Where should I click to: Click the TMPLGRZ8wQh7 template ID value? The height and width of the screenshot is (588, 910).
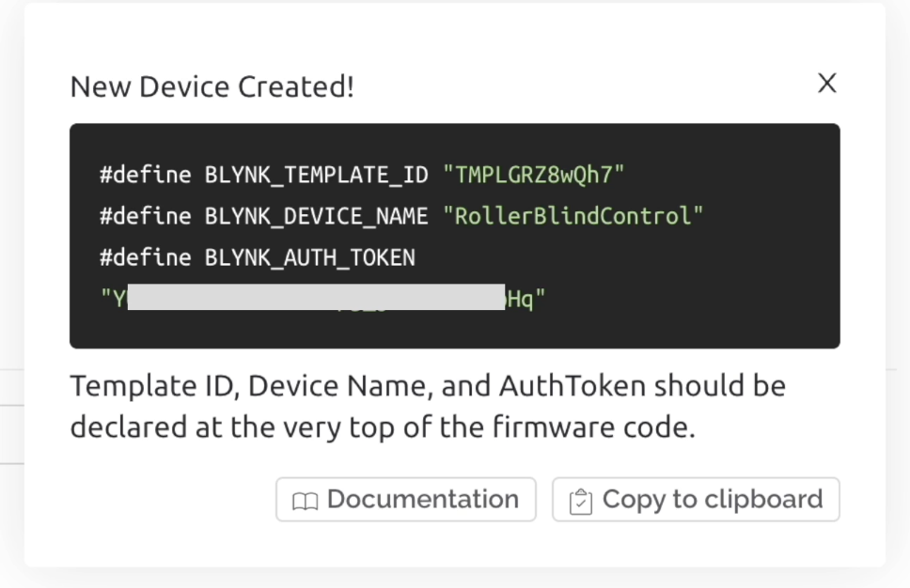click(533, 175)
